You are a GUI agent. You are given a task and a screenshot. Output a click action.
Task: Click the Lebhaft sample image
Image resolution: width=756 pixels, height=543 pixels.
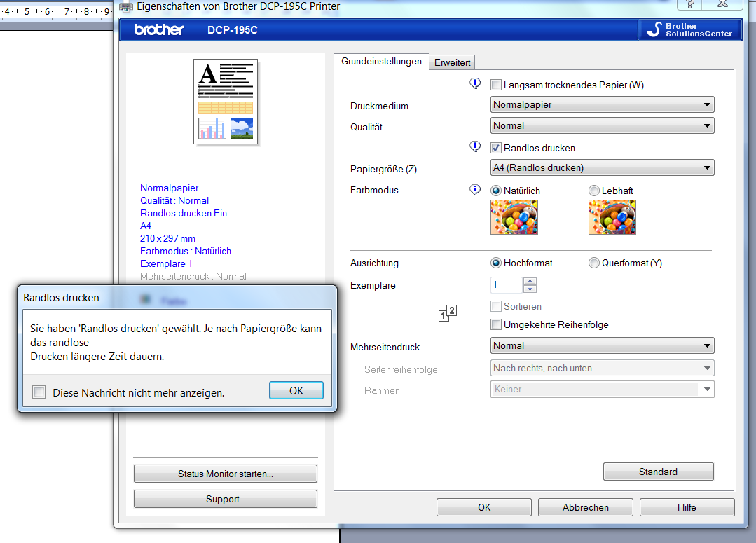click(612, 217)
